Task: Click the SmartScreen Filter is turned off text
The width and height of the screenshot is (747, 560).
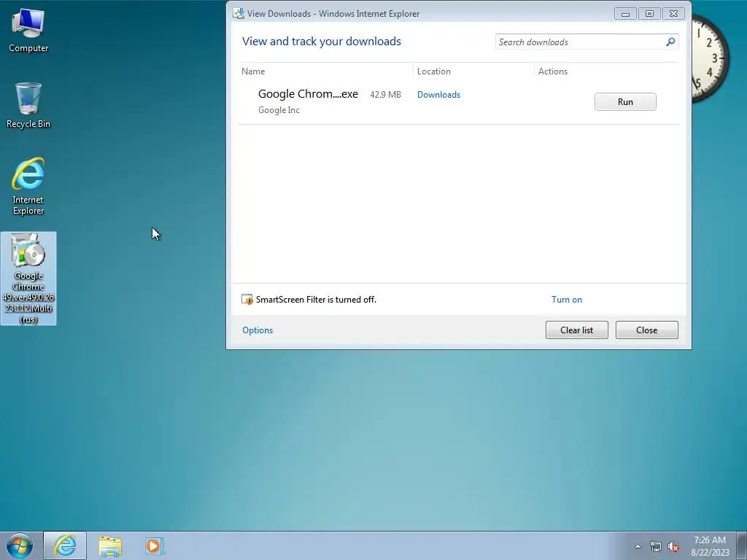Action: pyautogui.click(x=316, y=300)
